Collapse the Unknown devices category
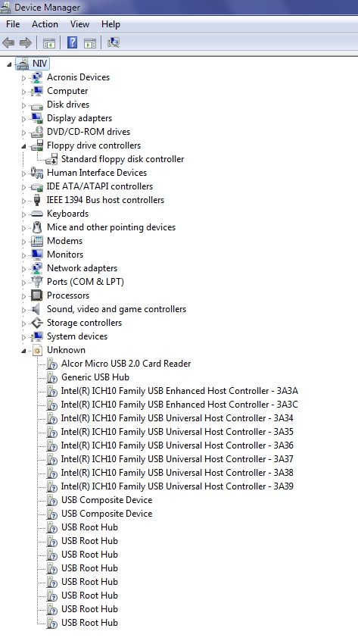Viewport: 358px width, 644px height. click(x=23, y=351)
